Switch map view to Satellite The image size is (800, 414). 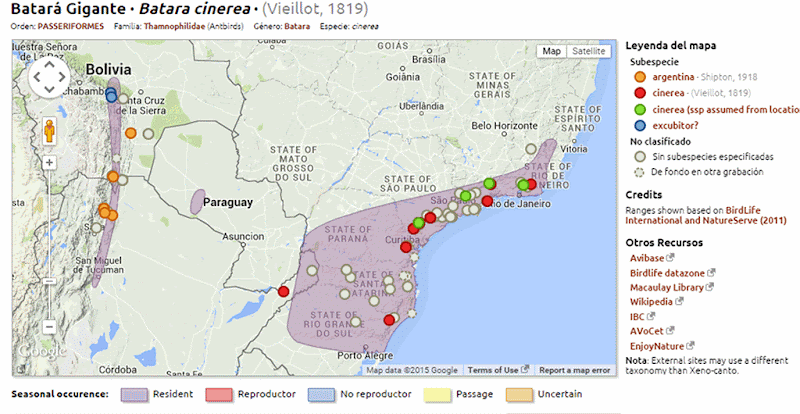588,51
